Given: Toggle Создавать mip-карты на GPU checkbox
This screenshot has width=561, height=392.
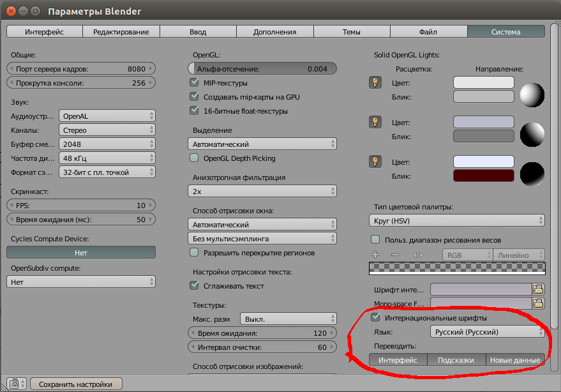Looking at the screenshot, I should [x=194, y=96].
